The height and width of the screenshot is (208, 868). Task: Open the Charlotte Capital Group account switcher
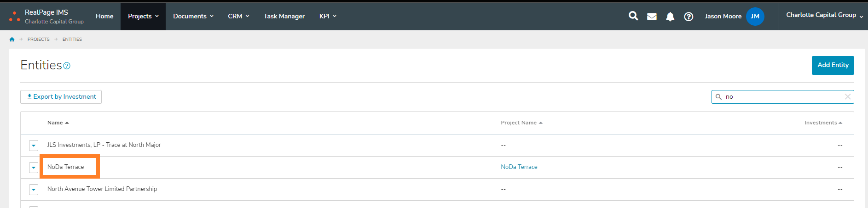pos(824,15)
